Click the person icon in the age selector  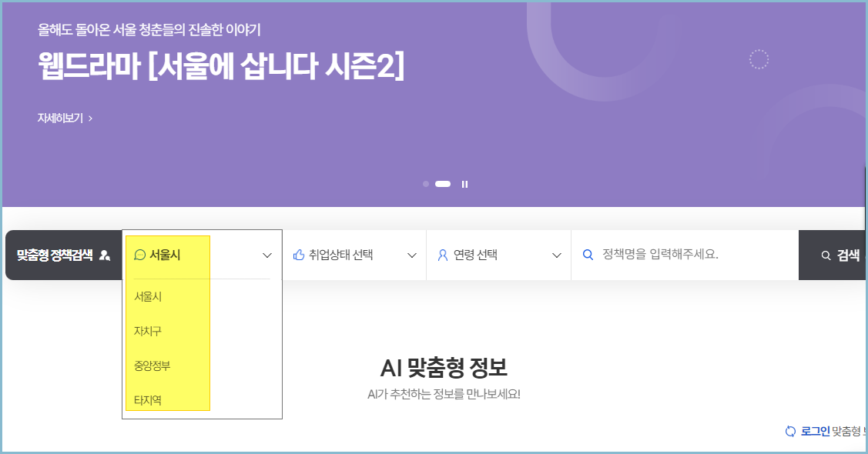[x=442, y=254]
